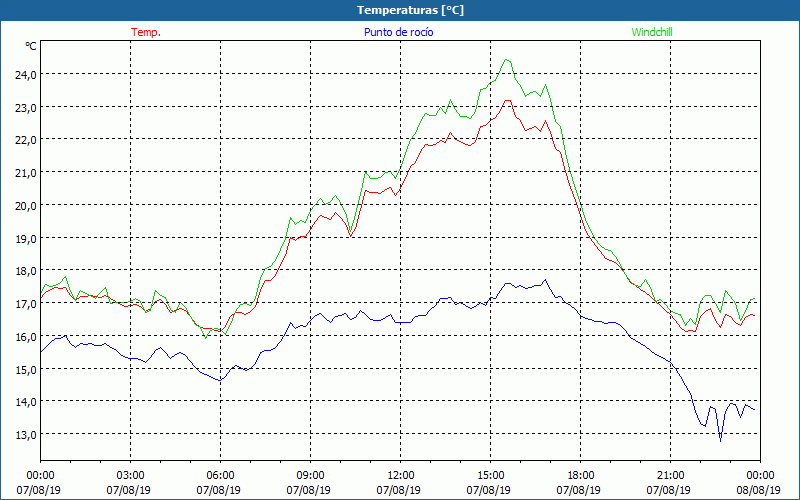Click the '°C' axis unit label

pyautogui.click(x=31, y=46)
